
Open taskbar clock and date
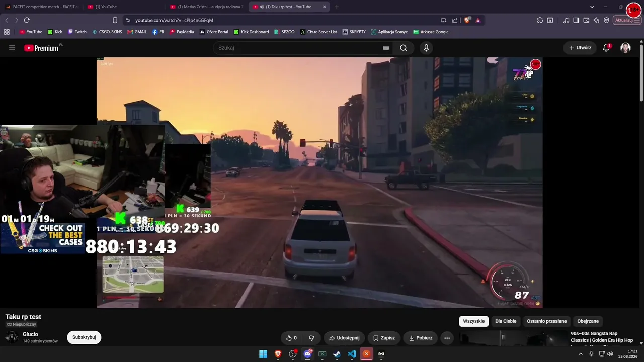tap(628, 354)
